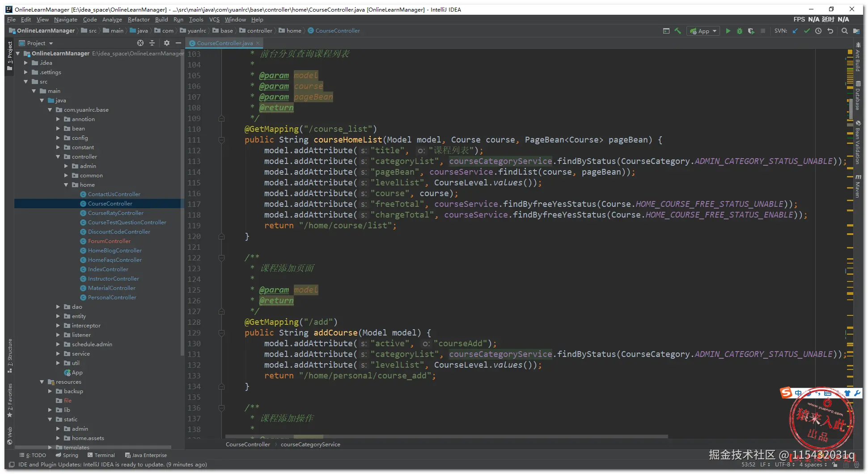This screenshot has height=474, width=868.
Task: Open ForumController in the project tree
Action: (109, 241)
